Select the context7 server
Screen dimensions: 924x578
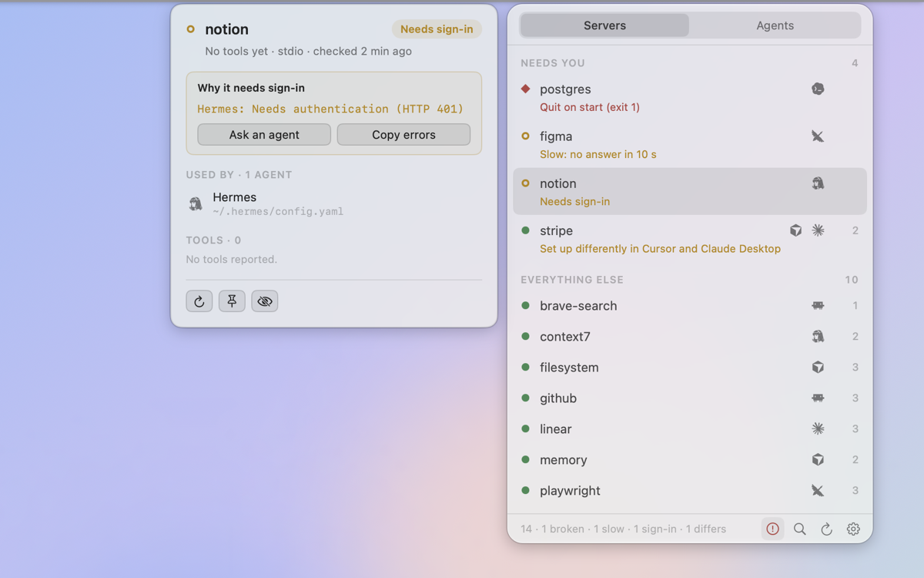point(690,337)
